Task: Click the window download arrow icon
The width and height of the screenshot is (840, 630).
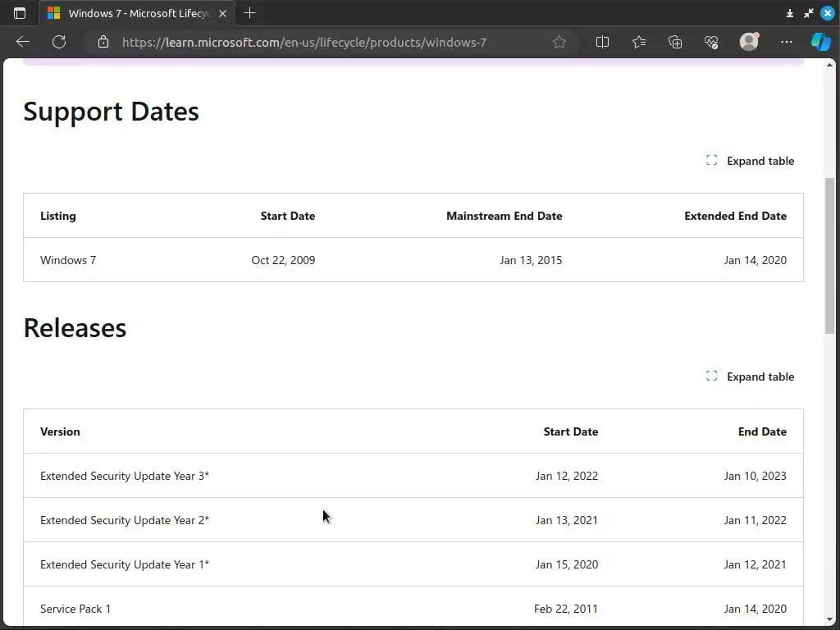Action: point(789,13)
